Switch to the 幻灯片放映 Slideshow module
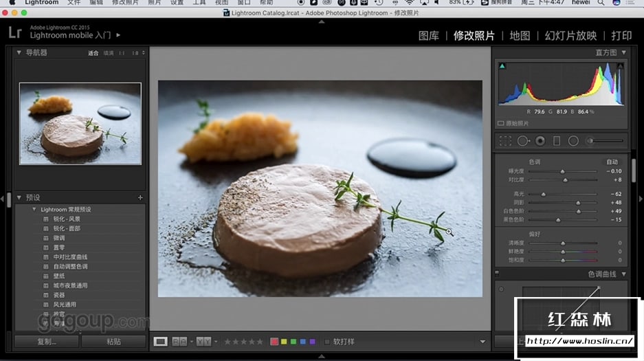Screen dimensions: 644x361 (x=571, y=36)
